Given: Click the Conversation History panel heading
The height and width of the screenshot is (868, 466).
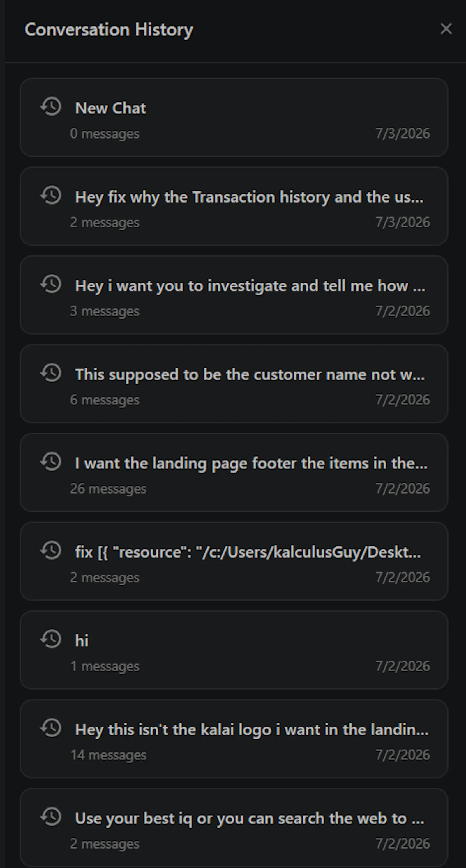Looking at the screenshot, I should 109,30.
